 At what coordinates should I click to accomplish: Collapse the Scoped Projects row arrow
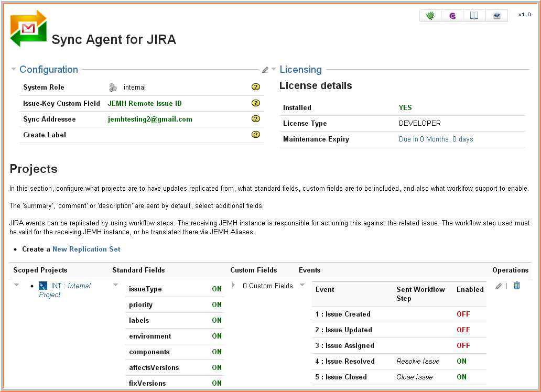pos(16,285)
